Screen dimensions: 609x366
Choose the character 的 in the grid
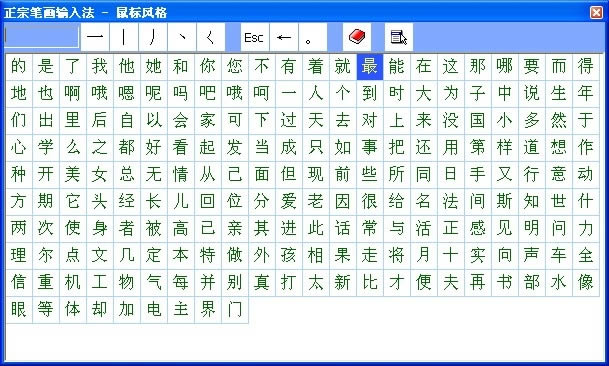pyautogui.click(x=19, y=67)
